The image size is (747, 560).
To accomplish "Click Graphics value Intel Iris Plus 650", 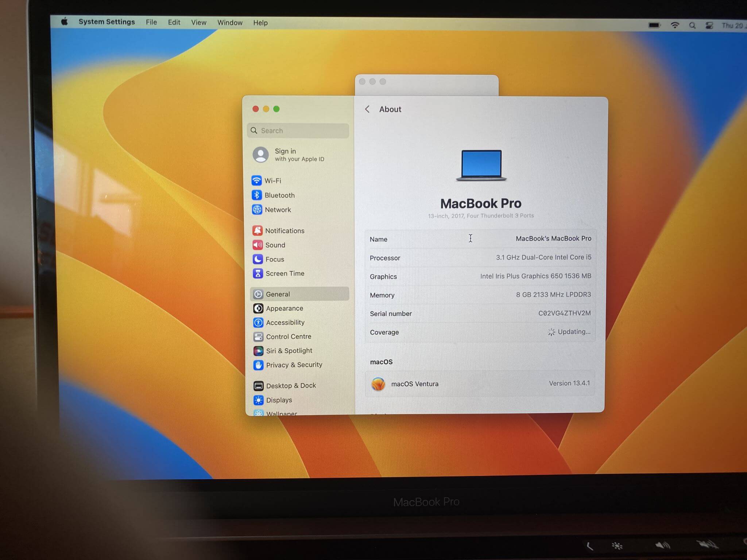I will pyautogui.click(x=535, y=276).
